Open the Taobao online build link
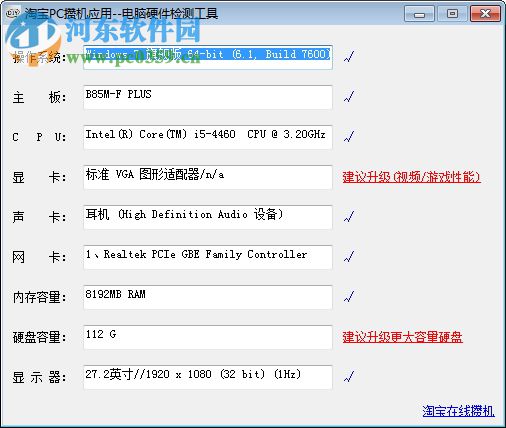506x428 pixels. pyautogui.click(x=458, y=411)
